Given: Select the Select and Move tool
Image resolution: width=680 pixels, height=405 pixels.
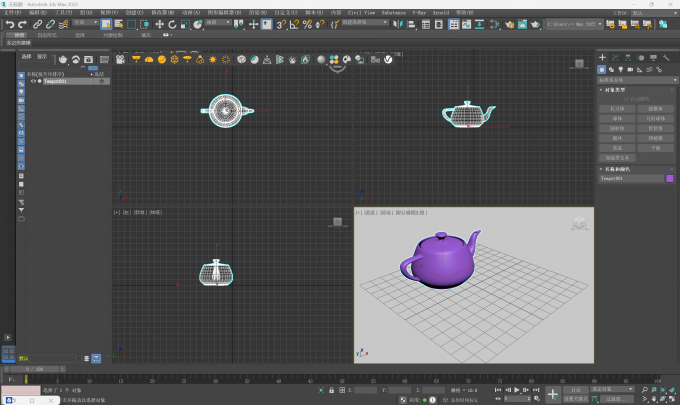Looking at the screenshot, I should pyautogui.click(x=159, y=24).
